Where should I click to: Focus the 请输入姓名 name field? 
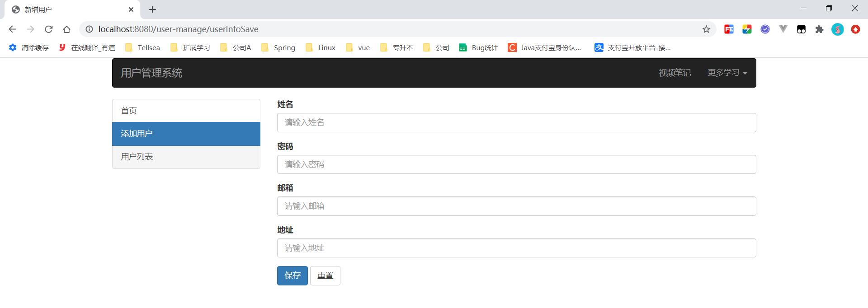(x=516, y=122)
